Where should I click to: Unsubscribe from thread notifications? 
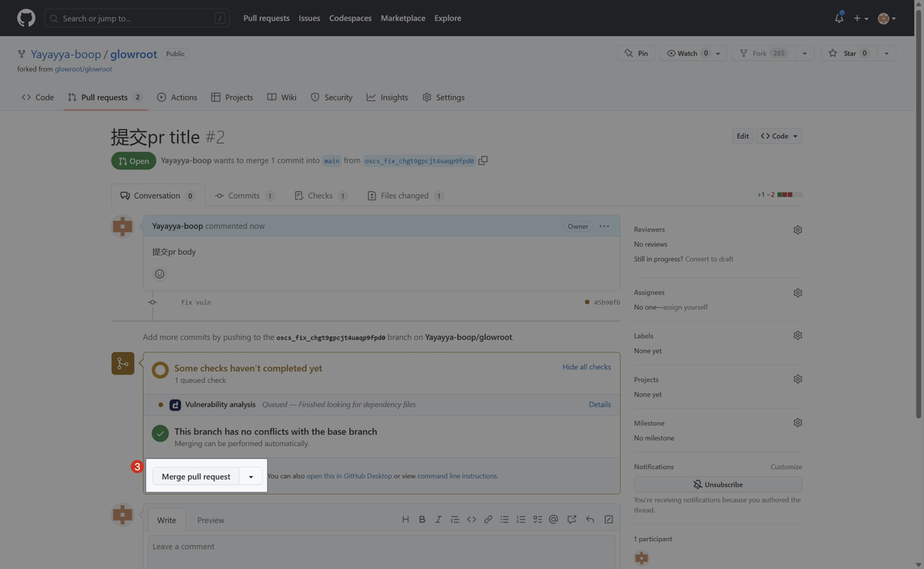point(718,485)
